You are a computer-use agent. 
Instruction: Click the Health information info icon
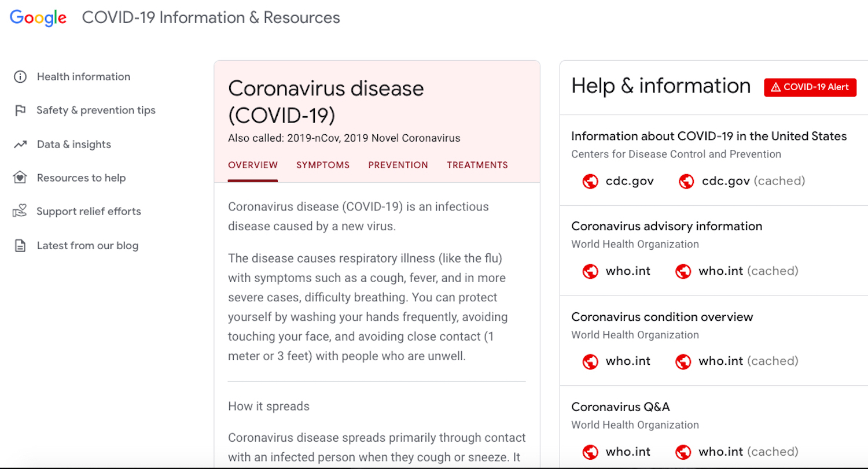[20, 77]
